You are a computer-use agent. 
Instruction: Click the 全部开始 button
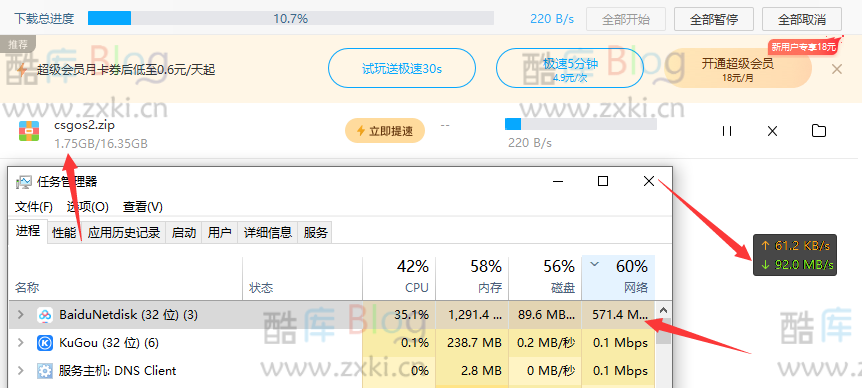coord(626,19)
